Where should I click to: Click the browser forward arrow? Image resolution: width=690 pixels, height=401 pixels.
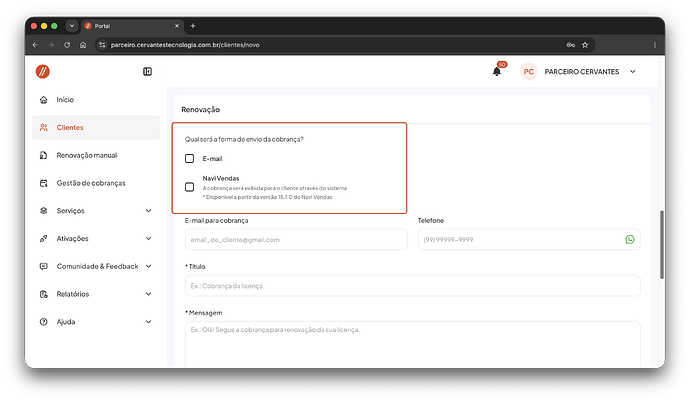pos(51,45)
